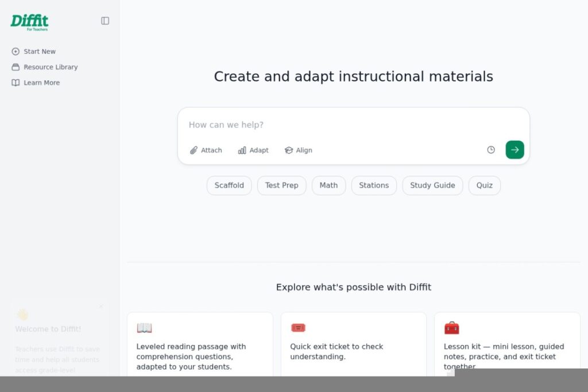
Task: Click the Attach button
Action: point(206,150)
